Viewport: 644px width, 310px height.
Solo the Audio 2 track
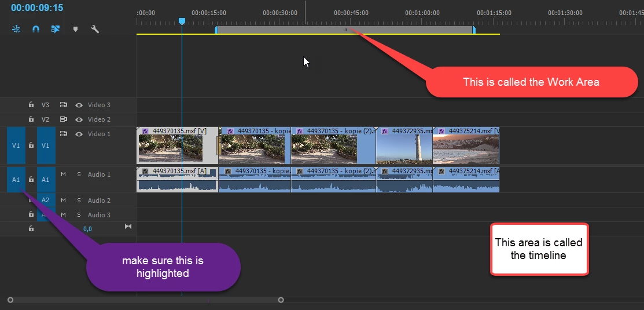point(79,200)
